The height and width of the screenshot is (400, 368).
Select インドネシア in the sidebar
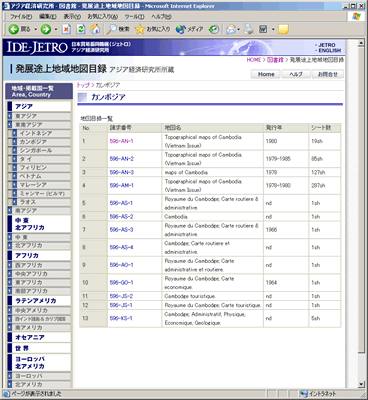pyautogui.click(x=41, y=133)
